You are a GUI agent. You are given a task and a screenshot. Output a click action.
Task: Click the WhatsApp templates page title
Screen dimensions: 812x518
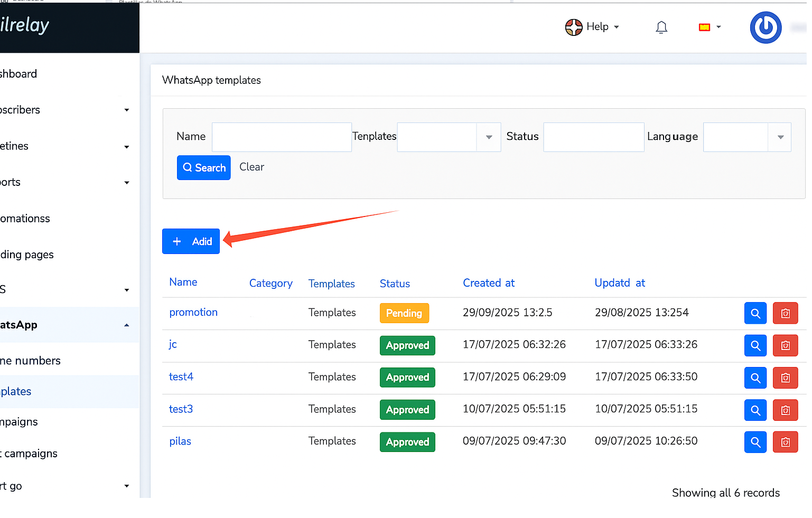click(211, 80)
